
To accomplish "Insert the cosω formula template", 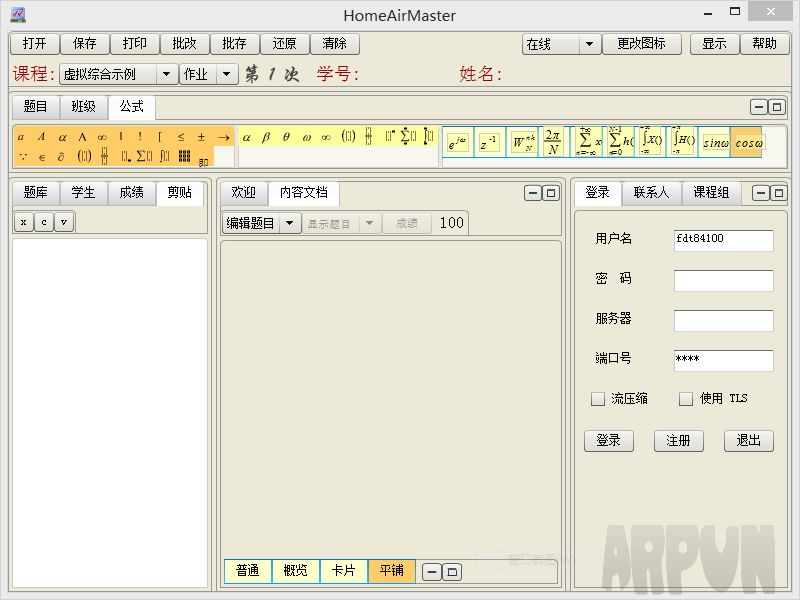I will [x=748, y=143].
